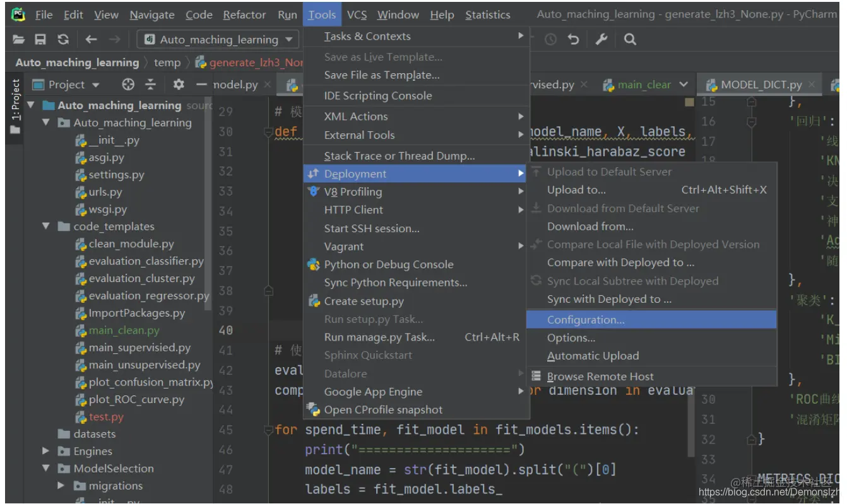
Task: Expand the Engines folder
Action: click(46, 451)
